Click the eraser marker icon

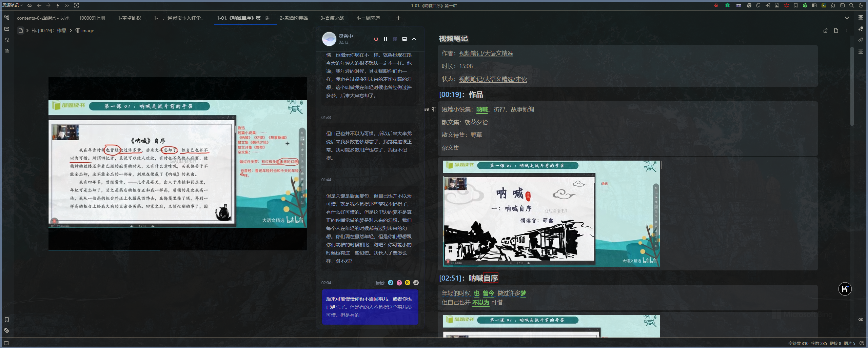click(x=416, y=283)
